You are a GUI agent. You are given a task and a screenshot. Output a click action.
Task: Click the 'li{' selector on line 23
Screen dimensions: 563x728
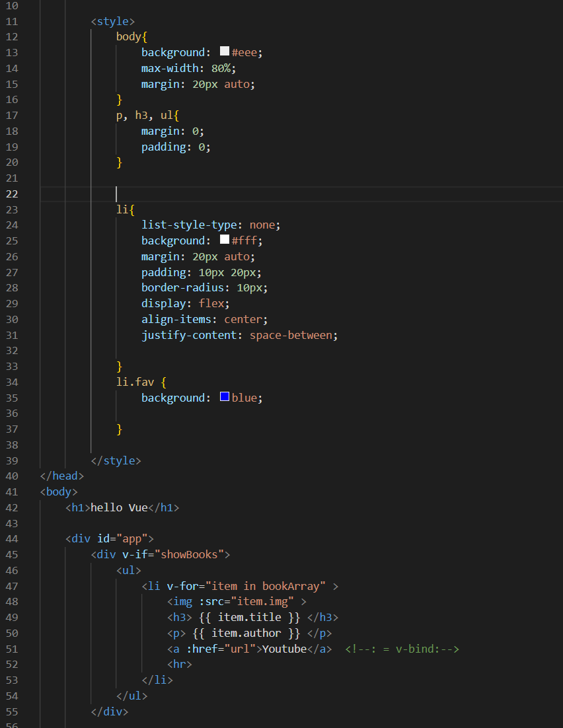[126, 210]
